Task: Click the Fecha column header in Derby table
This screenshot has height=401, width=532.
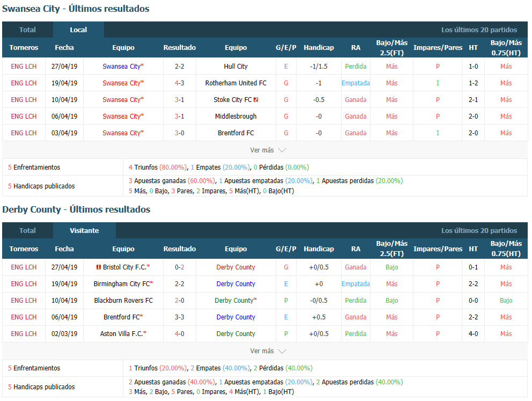Action: point(64,249)
